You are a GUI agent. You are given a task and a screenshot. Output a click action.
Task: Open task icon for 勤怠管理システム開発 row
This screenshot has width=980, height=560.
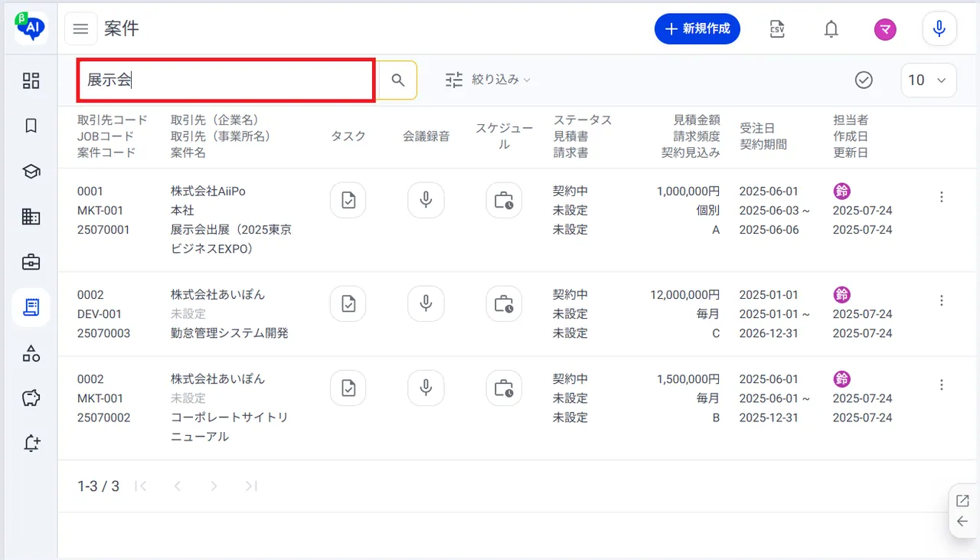pyautogui.click(x=348, y=304)
